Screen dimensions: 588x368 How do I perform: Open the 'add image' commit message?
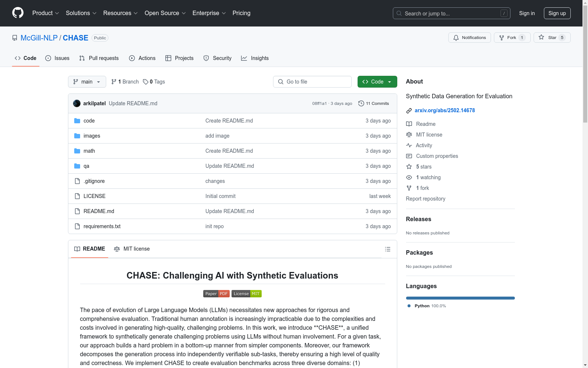click(x=217, y=136)
